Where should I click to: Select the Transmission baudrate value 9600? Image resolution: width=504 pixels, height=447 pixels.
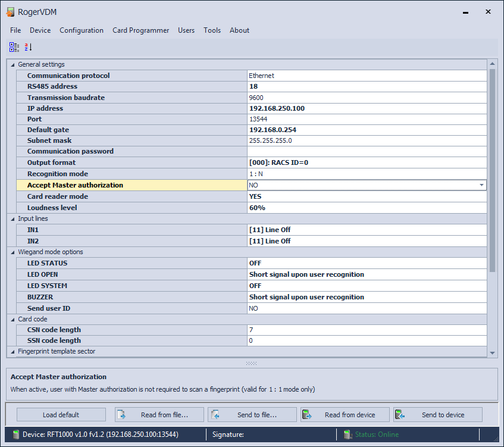point(367,98)
